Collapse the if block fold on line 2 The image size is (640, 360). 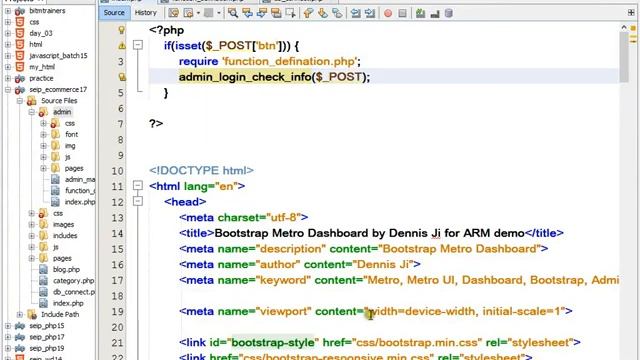pos(138,45)
